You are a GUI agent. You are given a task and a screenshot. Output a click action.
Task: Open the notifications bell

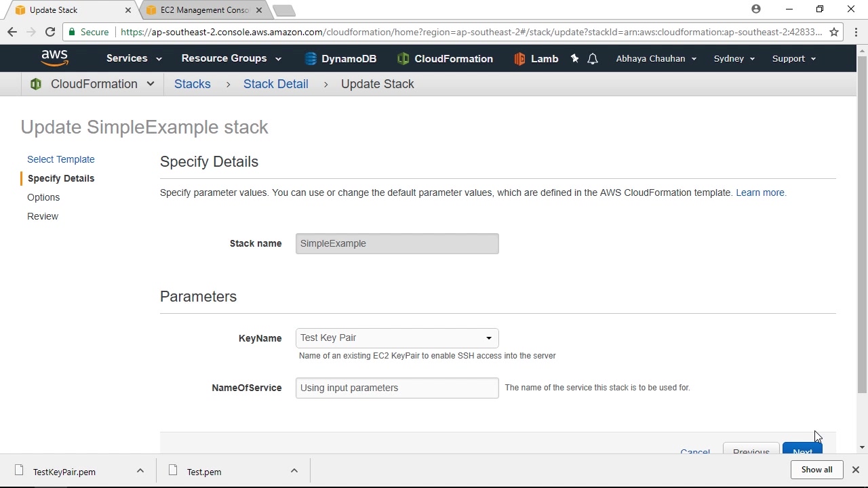(593, 59)
